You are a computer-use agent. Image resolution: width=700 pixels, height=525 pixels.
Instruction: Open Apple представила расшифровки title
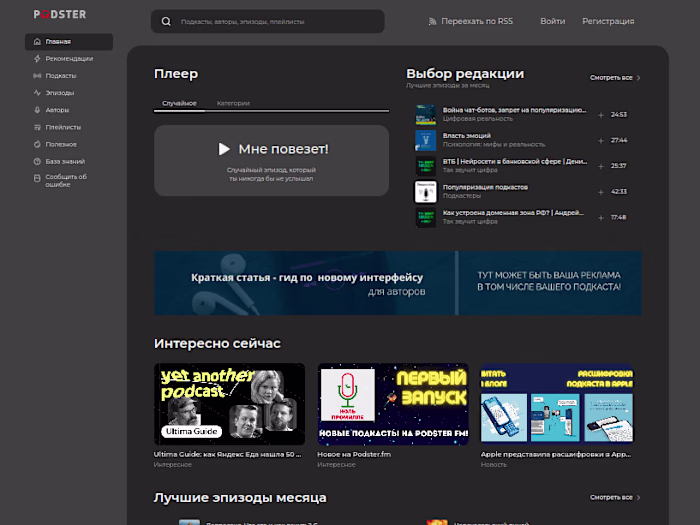point(556,454)
